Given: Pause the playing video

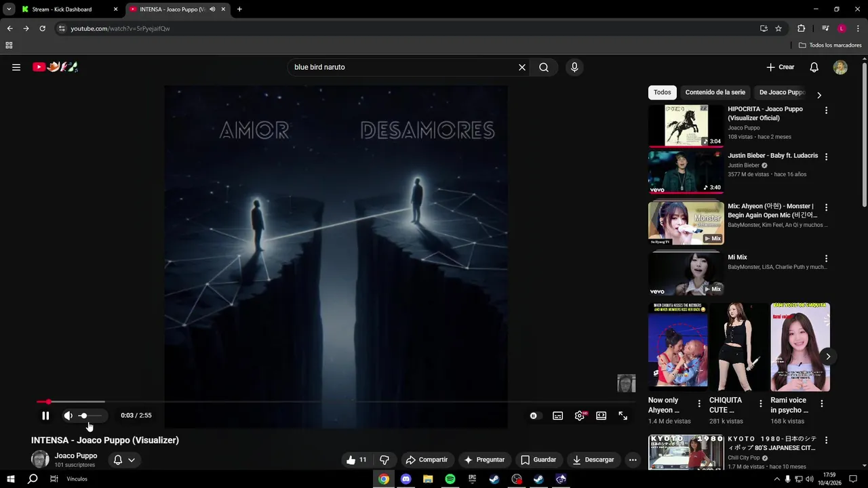Looking at the screenshot, I should pos(45,415).
